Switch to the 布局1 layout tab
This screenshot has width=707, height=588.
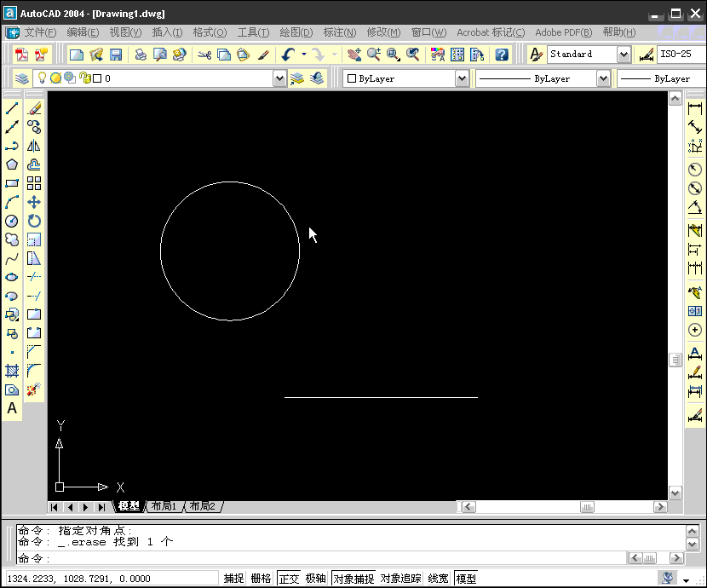(x=164, y=506)
